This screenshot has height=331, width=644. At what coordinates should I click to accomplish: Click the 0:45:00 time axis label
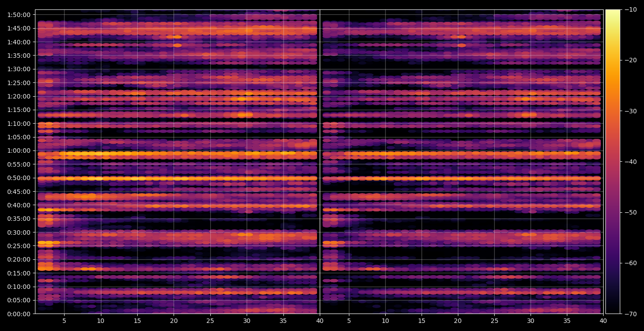[x=19, y=191]
